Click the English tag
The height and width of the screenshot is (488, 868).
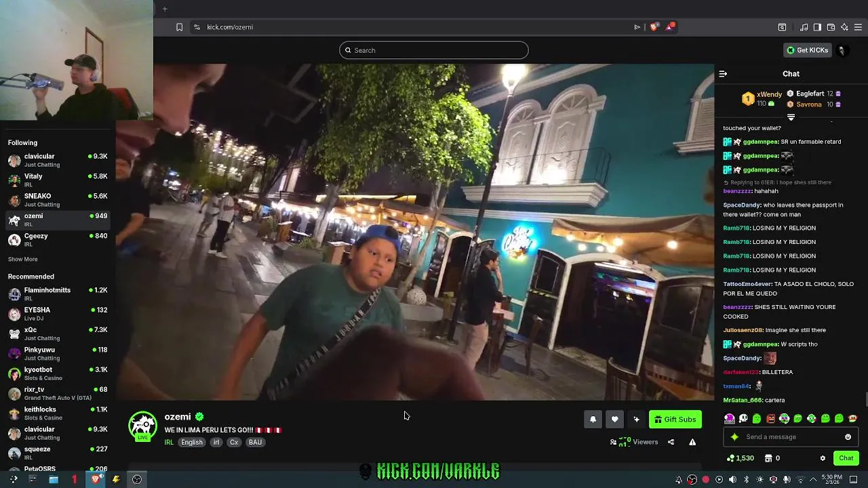192,443
